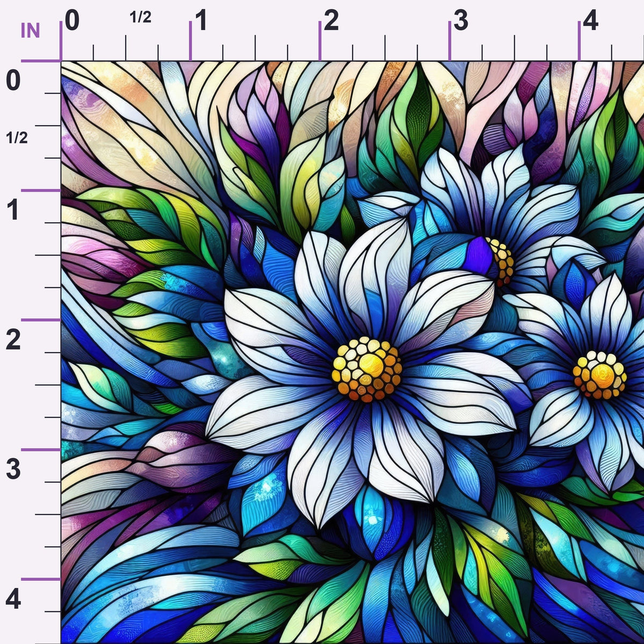Click the "3" on the left ruler
The height and width of the screenshot is (644, 644).
click(x=13, y=470)
